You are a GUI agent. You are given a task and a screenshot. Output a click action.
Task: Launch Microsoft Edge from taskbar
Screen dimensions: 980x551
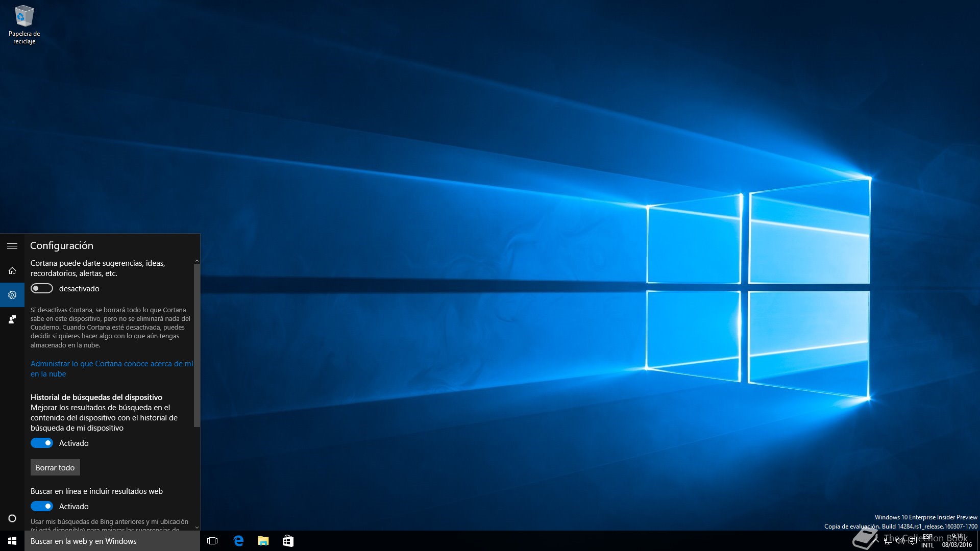pyautogui.click(x=238, y=541)
